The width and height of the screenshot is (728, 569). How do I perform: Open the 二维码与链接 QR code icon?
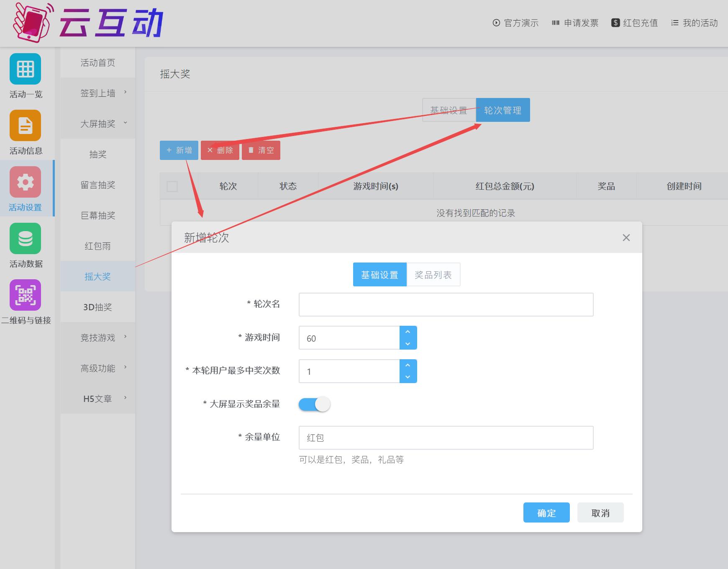(x=26, y=295)
